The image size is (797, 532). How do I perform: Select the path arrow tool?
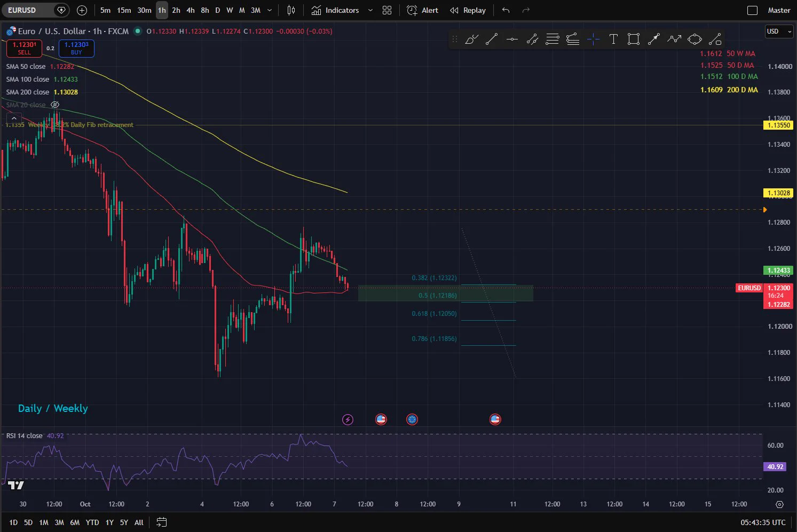point(674,39)
